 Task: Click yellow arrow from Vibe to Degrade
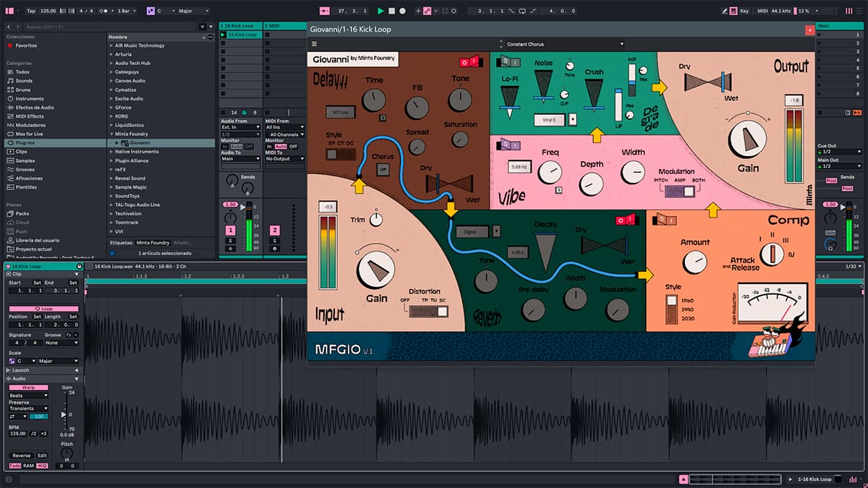pyautogui.click(x=596, y=134)
